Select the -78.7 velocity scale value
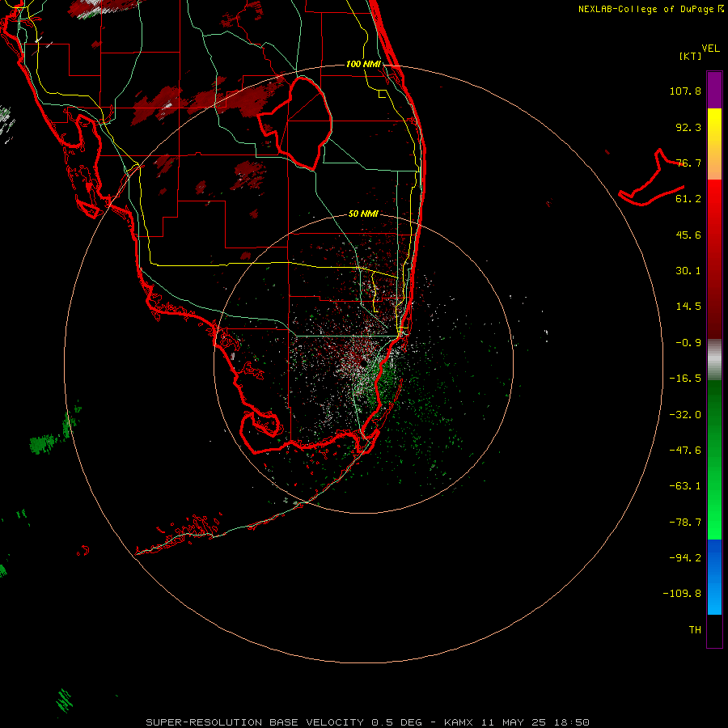 pos(685,523)
